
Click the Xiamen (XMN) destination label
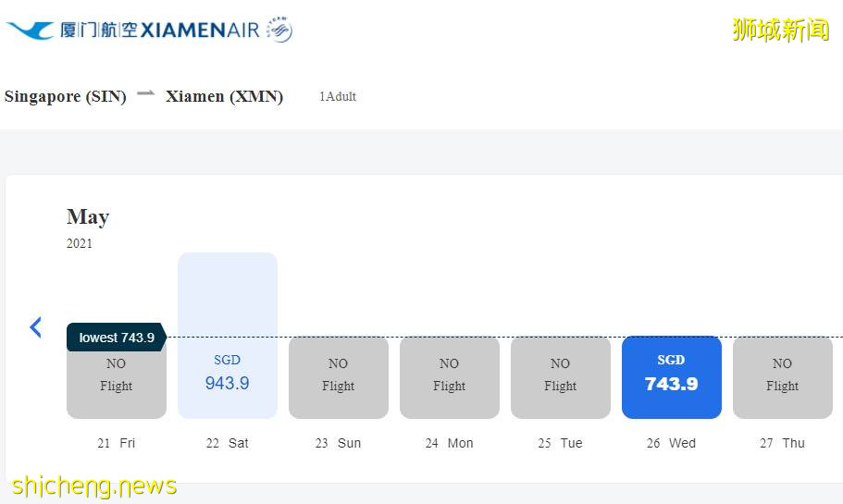coord(224,96)
